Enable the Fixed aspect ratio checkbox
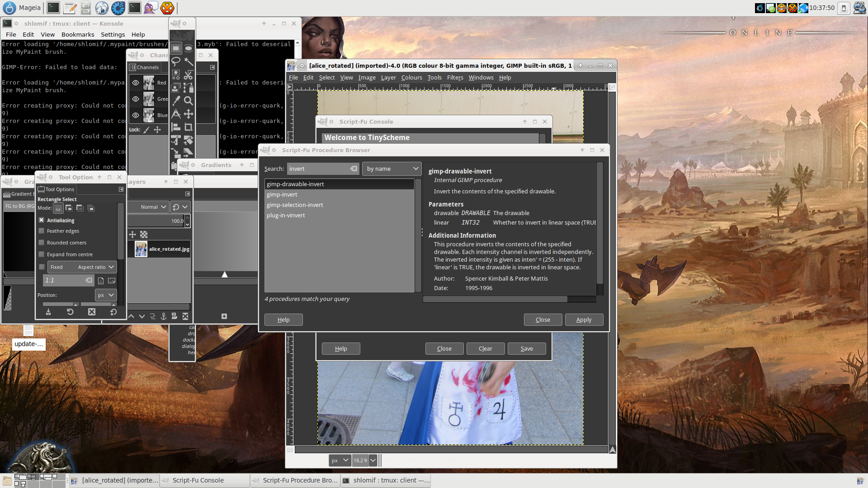The image size is (868, 488). 42,267
